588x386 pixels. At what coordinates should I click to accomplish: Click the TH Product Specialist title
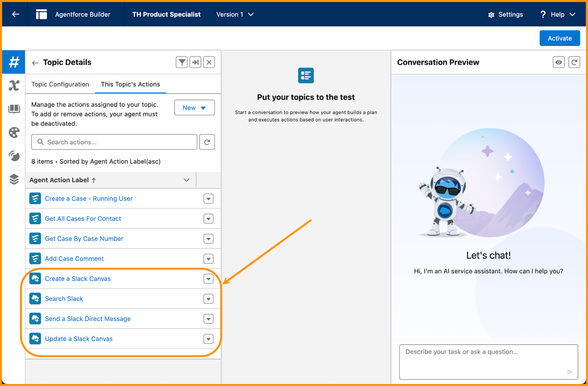click(x=166, y=14)
